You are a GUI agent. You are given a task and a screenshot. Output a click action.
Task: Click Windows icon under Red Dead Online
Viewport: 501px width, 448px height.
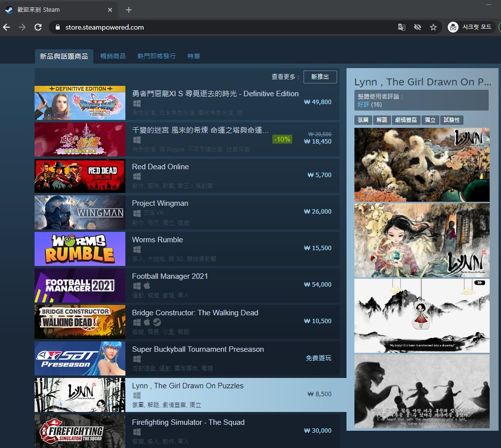[137, 176]
